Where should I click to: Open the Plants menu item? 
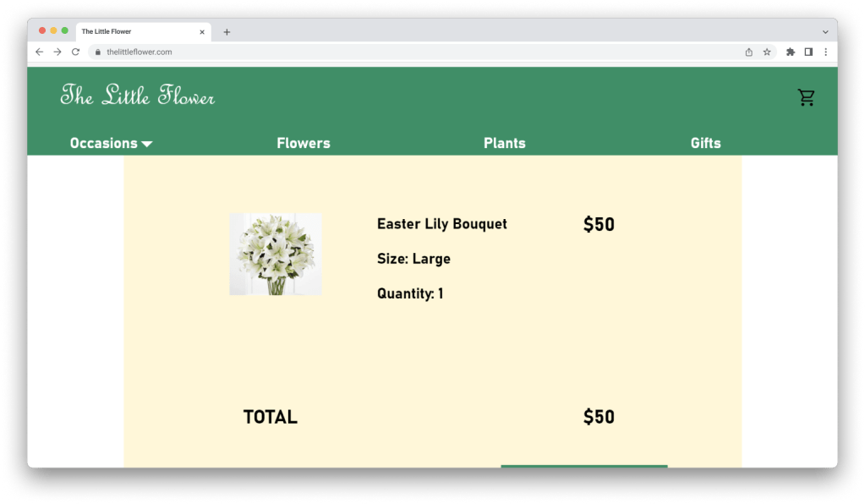505,143
